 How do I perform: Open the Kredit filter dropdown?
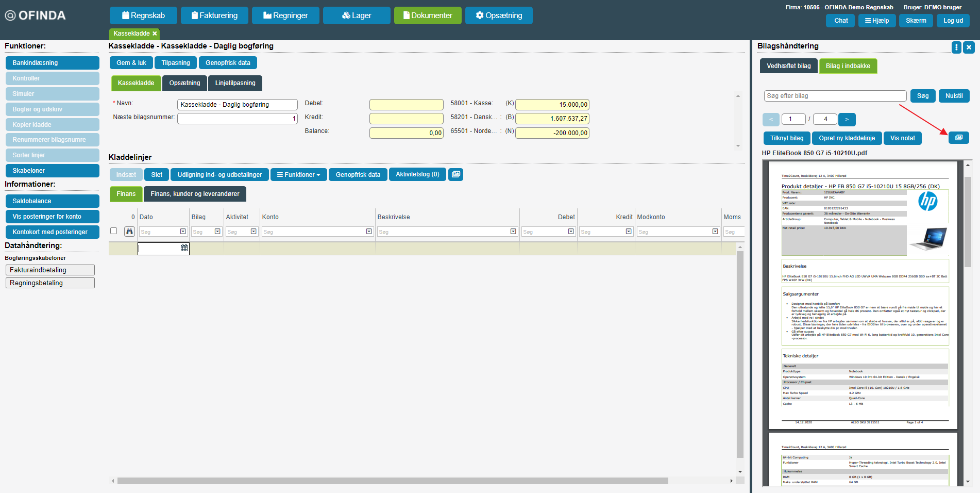(629, 232)
